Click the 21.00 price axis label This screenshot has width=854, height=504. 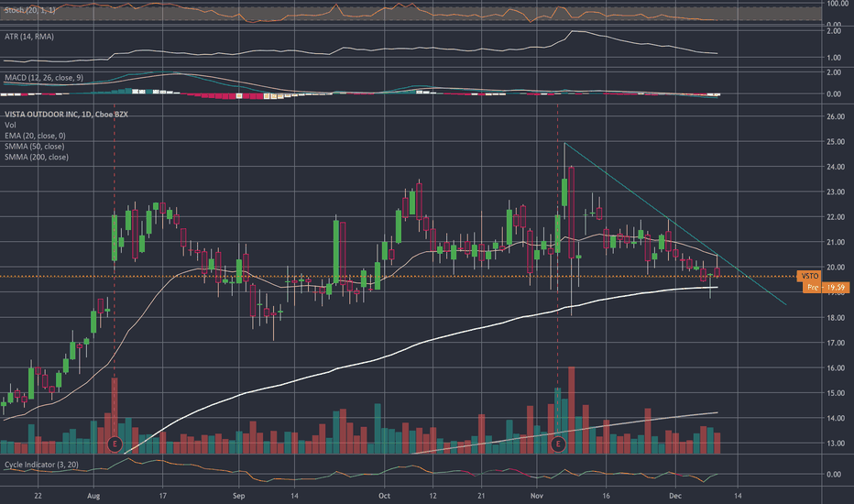[836, 242]
